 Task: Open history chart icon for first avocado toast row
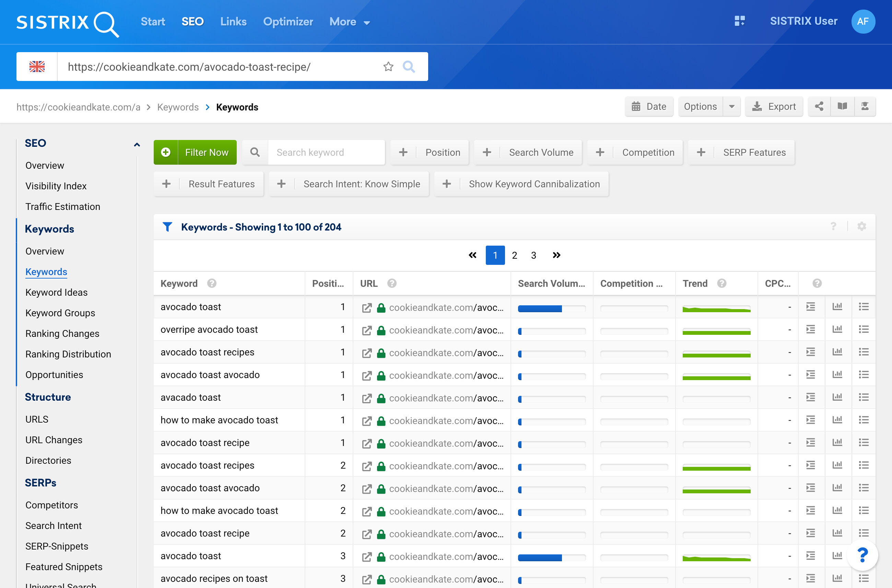click(837, 307)
